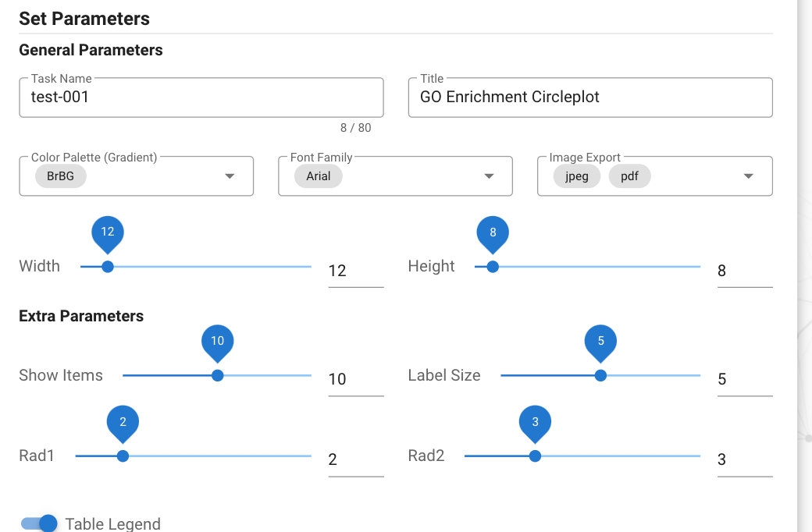Select the BrBG palette chip

[60, 176]
